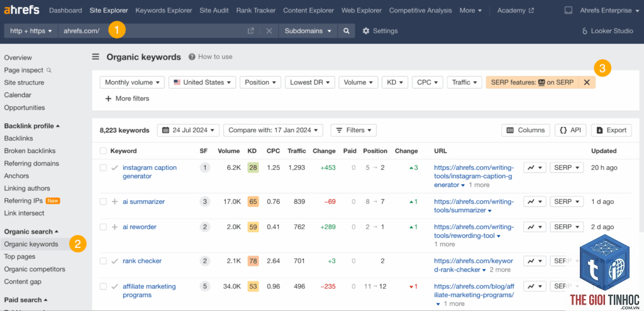Click the KD 65 badge

click(x=253, y=201)
